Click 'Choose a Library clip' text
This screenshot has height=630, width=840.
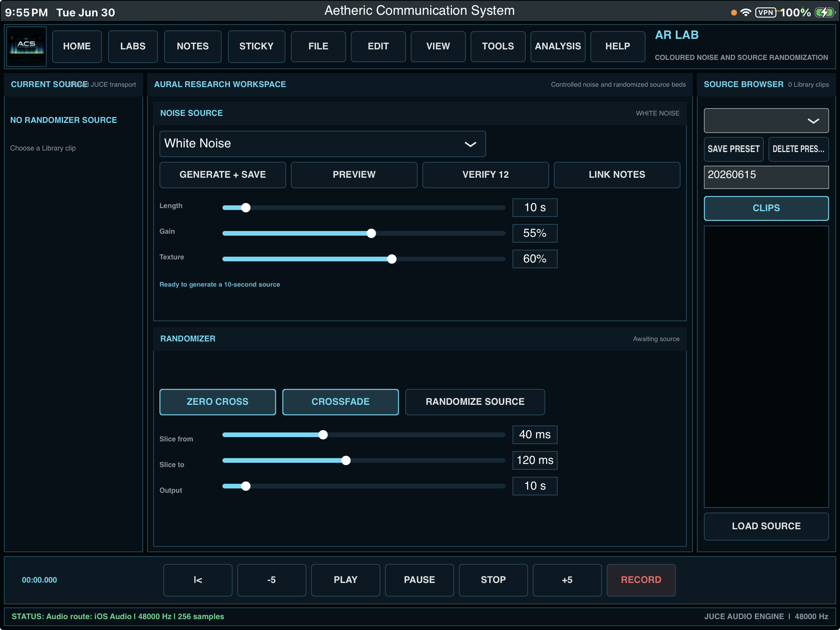click(43, 148)
